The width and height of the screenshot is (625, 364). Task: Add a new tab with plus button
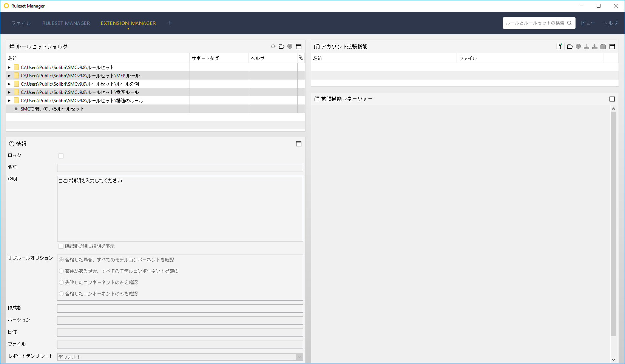tap(170, 23)
